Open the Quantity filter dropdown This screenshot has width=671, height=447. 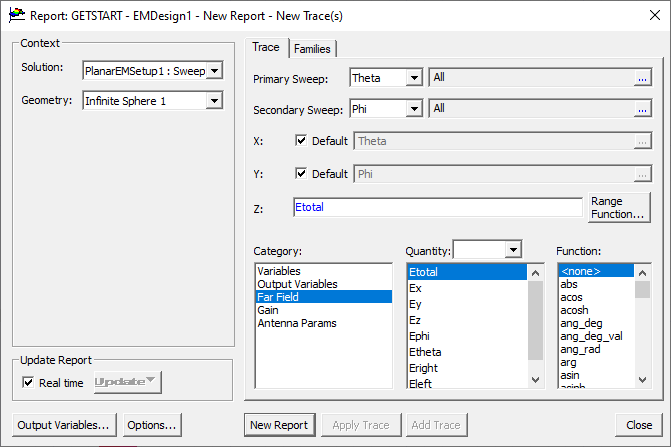click(x=513, y=249)
